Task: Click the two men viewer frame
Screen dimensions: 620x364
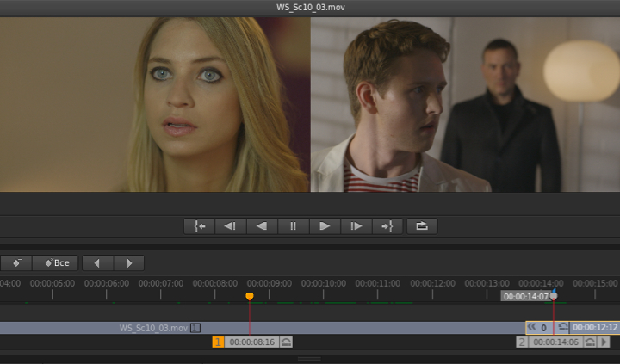Action: pyautogui.click(x=465, y=104)
